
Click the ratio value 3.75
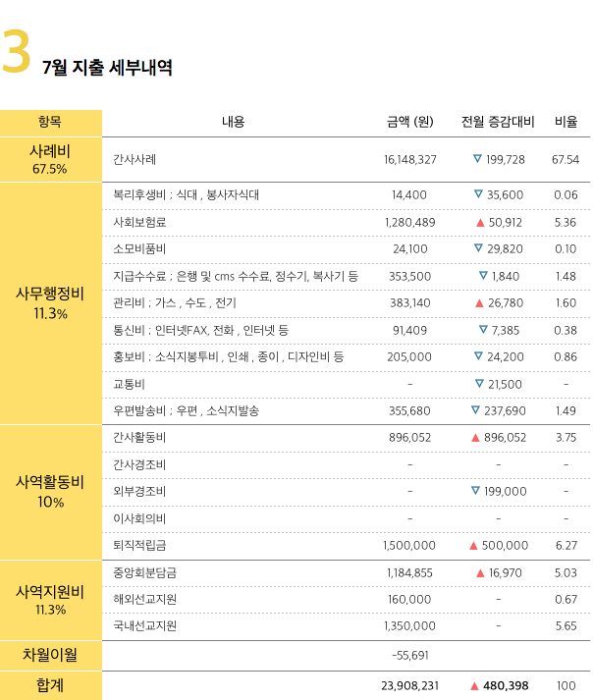coord(566,438)
